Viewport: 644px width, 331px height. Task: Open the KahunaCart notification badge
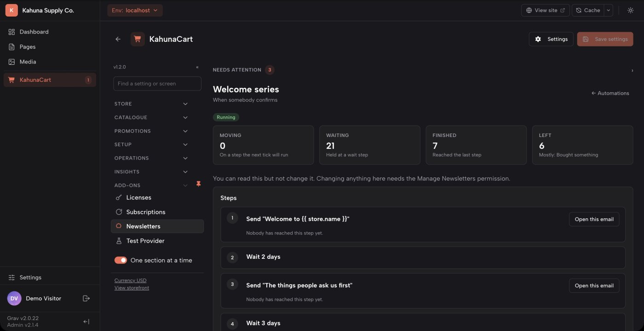point(88,80)
